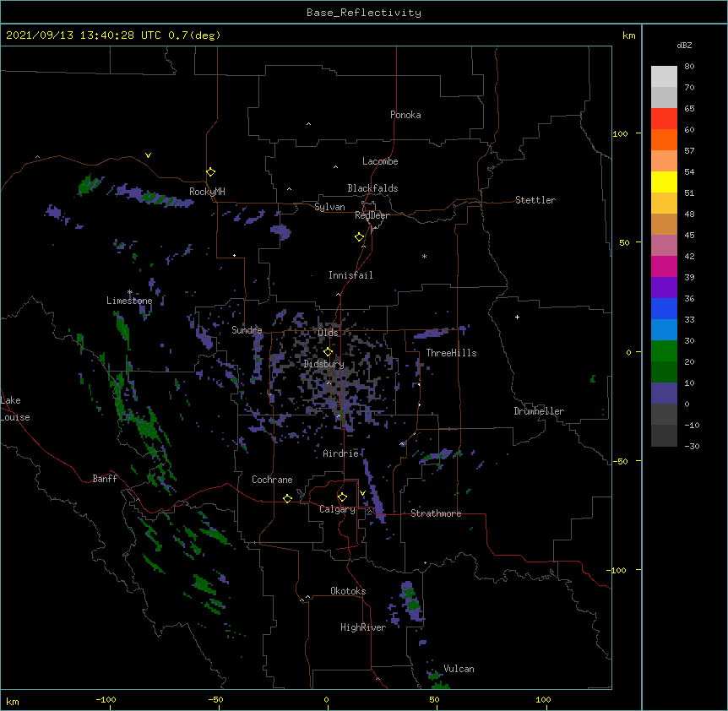Click the dBZ legend heading
Image resolution: width=728 pixels, height=711 pixels.
tap(684, 45)
